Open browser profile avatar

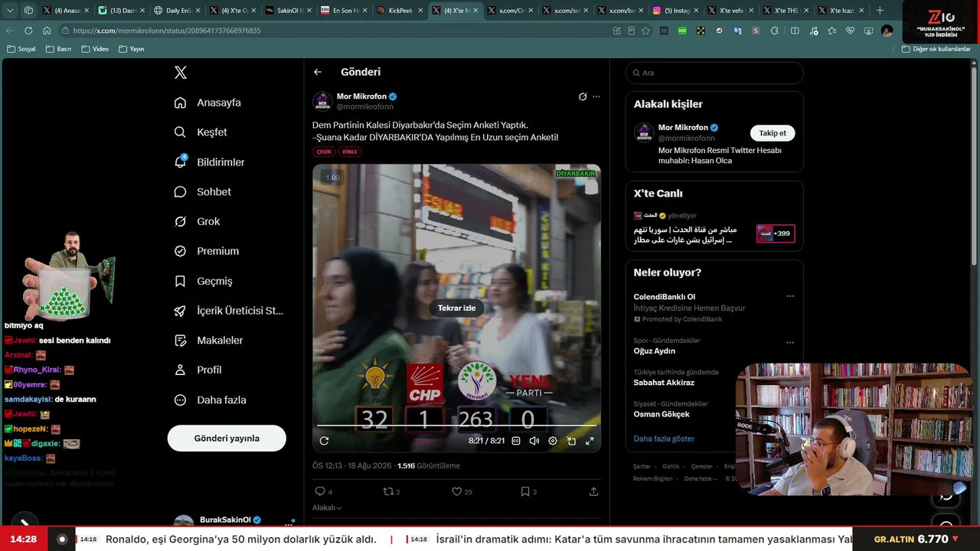pos(887,31)
